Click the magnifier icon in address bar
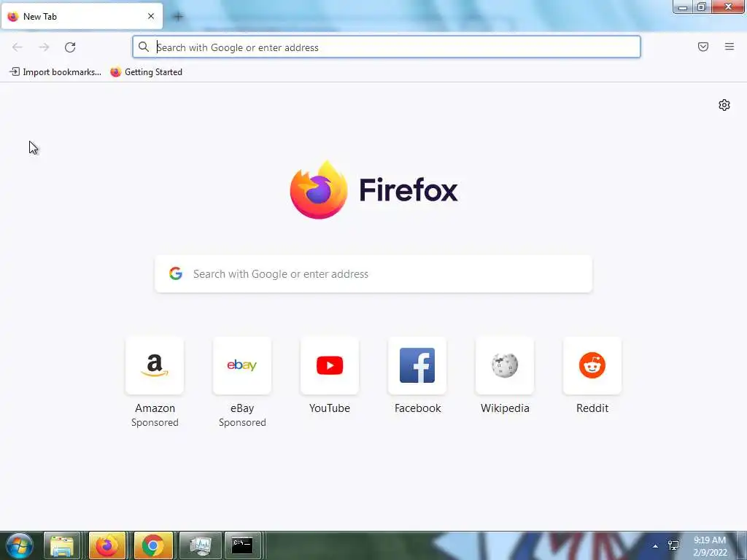This screenshot has width=747, height=560. [144, 47]
